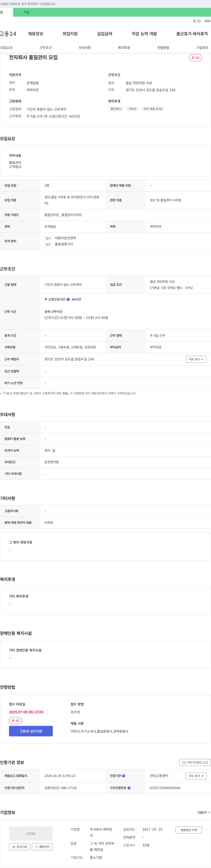Screen dimensions: 211x868
Task: Click the 로그인 link
Action: (197, 21)
